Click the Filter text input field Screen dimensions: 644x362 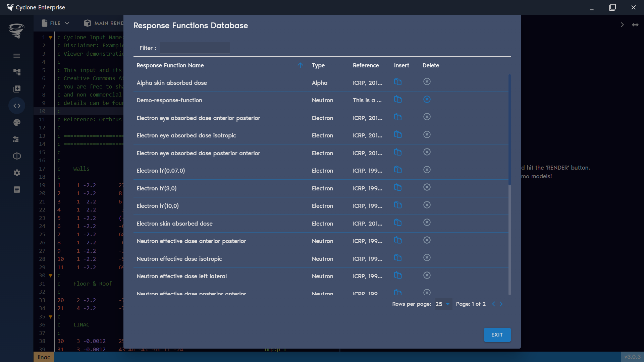click(195, 48)
